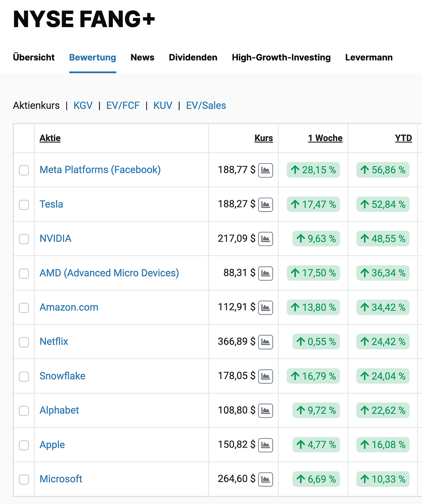Open the Microsoft stock page
The image size is (422, 504).
click(x=61, y=479)
